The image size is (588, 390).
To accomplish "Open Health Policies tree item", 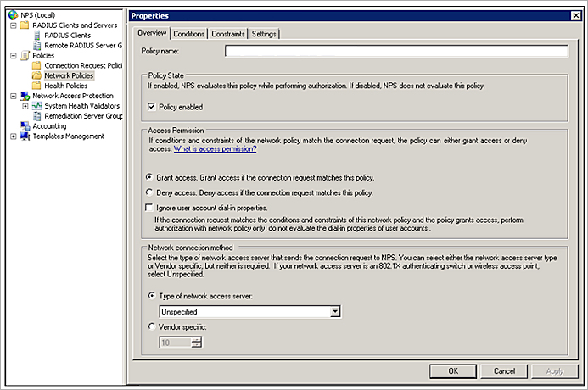I will point(66,86).
